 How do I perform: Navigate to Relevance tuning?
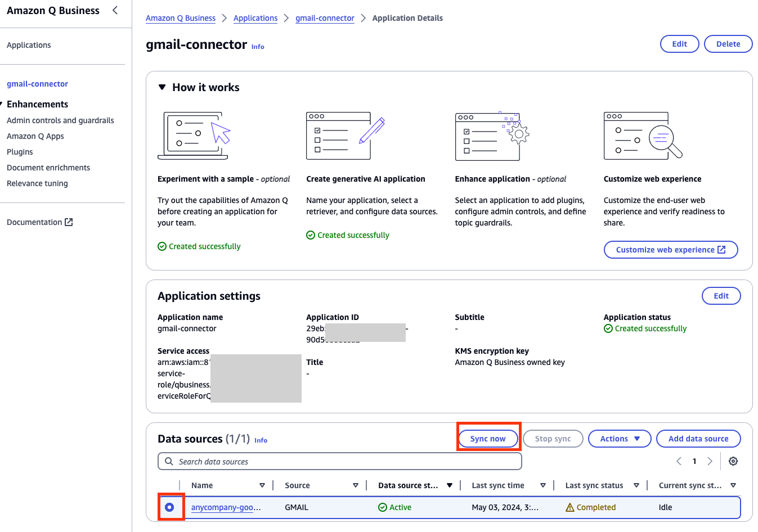click(x=37, y=183)
